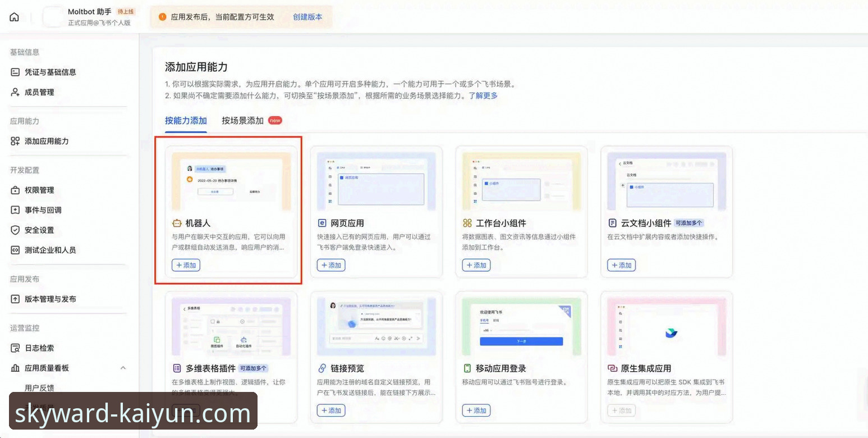Click 版本管理与发布 sidebar icon
This screenshot has height=438, width=868.
15,299
